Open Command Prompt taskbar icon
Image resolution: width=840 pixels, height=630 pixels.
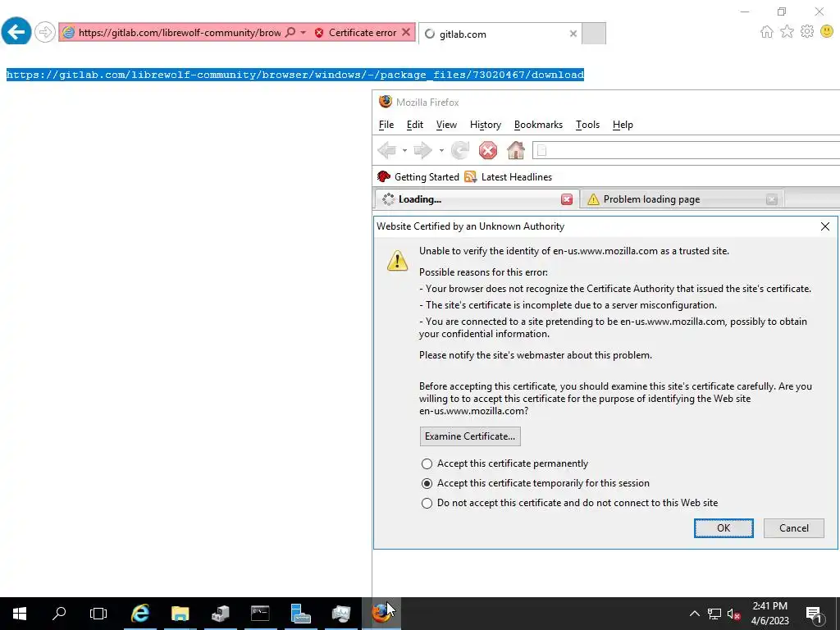pos(260,614)
